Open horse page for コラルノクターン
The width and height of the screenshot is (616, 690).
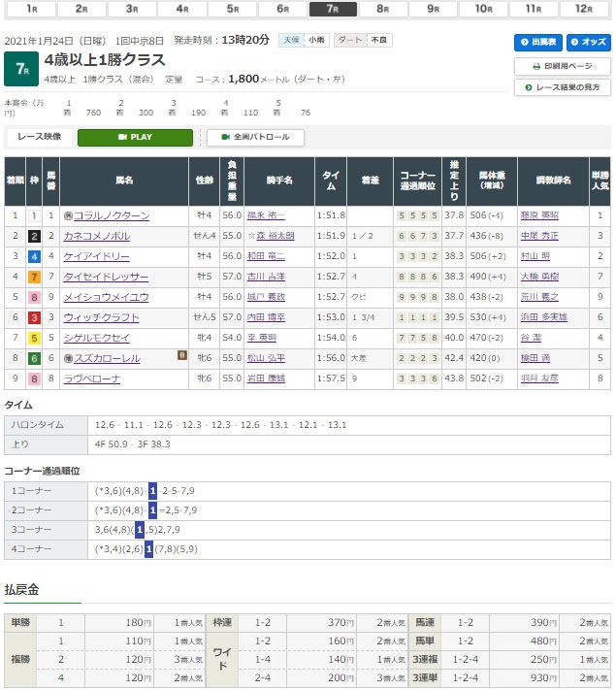click(x=112, y=215)
